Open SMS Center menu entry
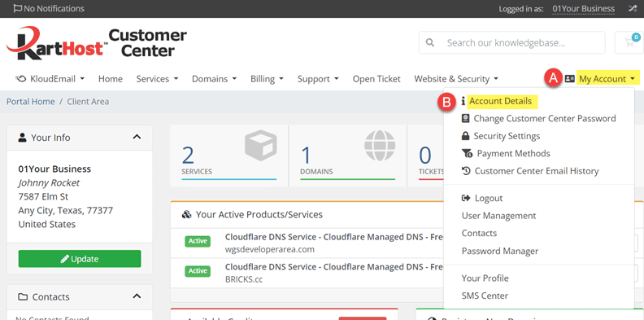Screen dimensions: 644x320 [485, 296]
